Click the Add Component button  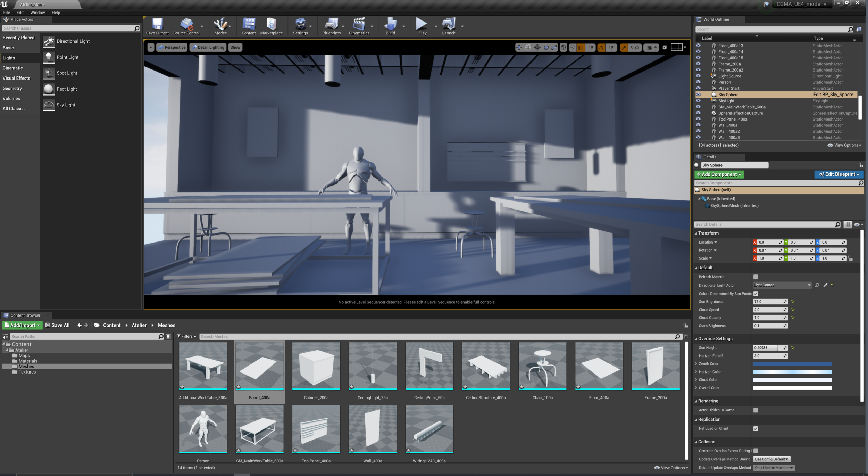pos(719,174)
